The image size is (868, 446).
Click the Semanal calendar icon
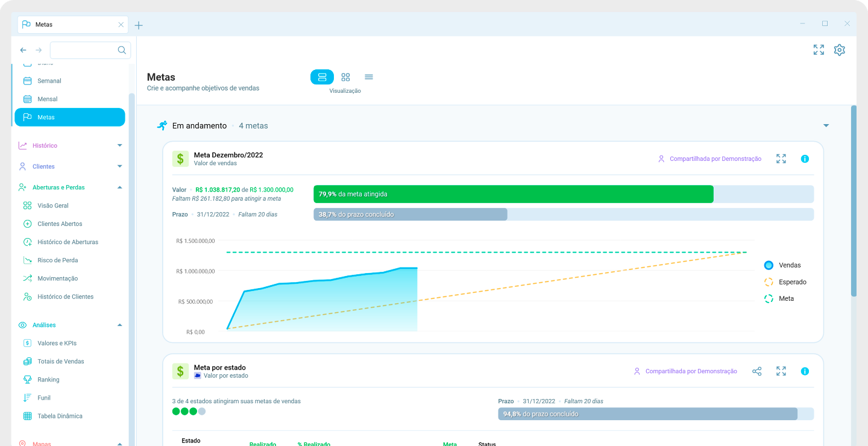click(27, 81)
